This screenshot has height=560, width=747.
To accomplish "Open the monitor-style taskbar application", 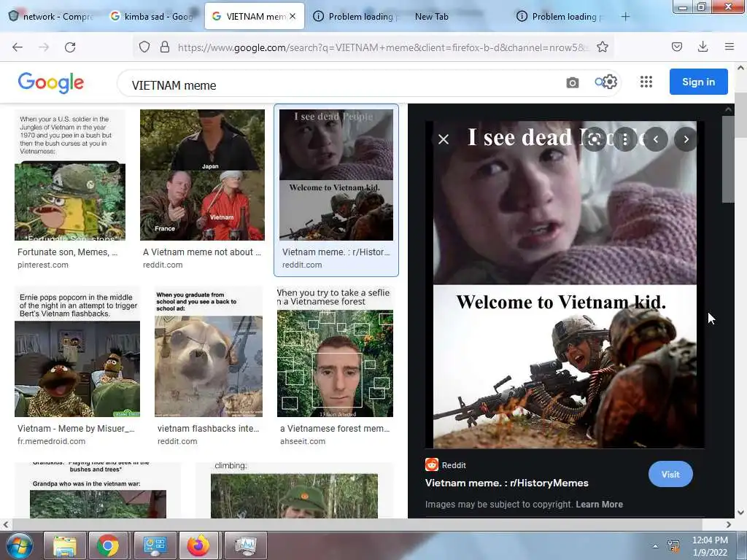I will point(245,546).
